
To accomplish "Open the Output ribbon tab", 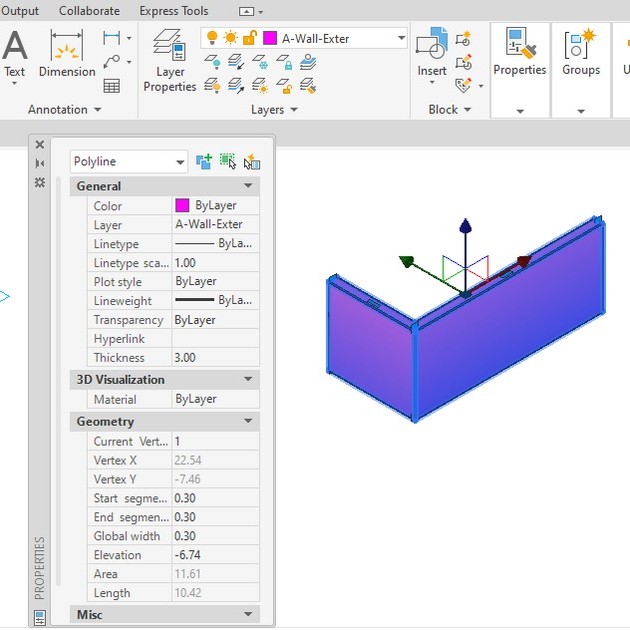I will pos(20,11).
